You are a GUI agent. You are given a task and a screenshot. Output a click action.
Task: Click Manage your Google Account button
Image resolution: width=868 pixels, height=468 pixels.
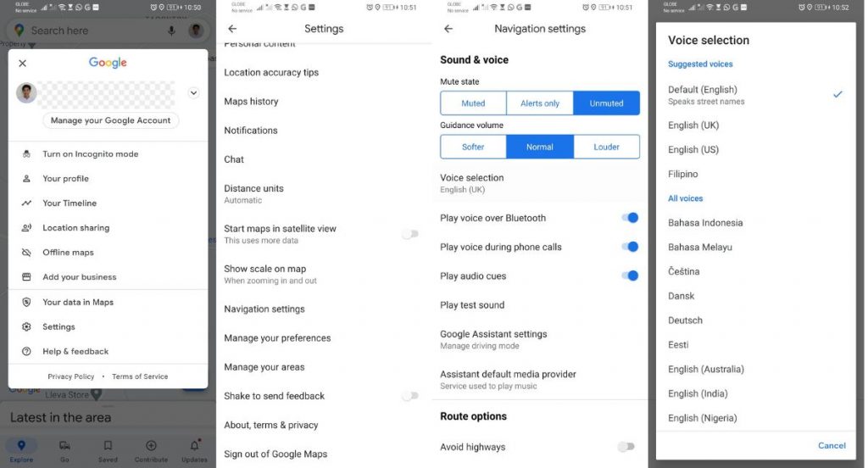[x=111, y=120]
